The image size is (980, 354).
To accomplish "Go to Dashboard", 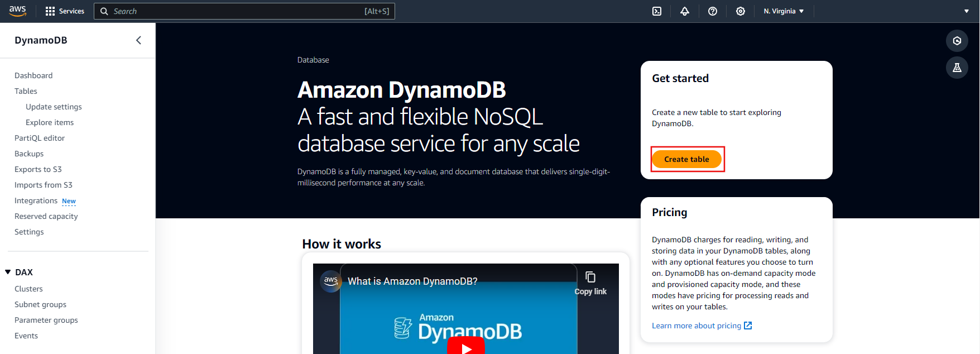I will click(33, 75).
